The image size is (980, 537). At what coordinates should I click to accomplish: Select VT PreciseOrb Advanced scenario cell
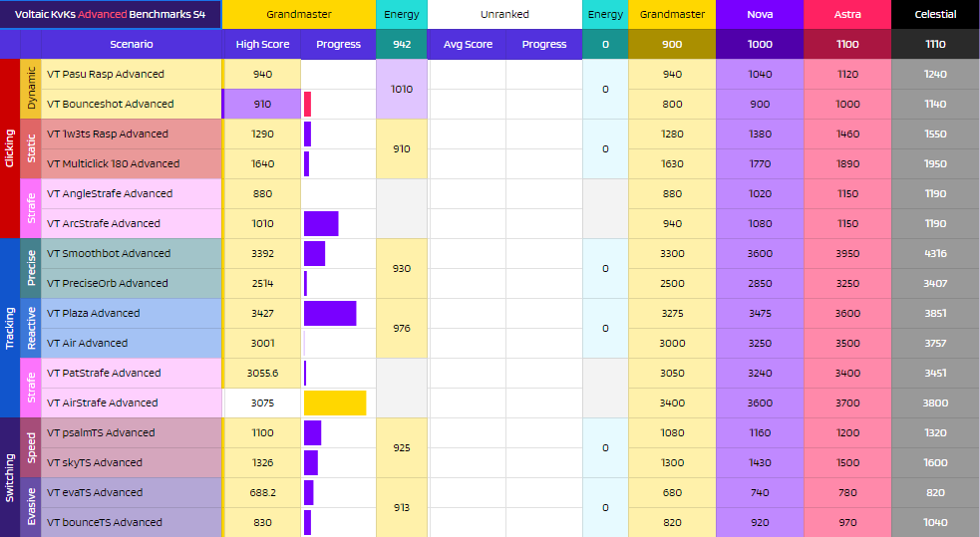[x=132, y=284]
